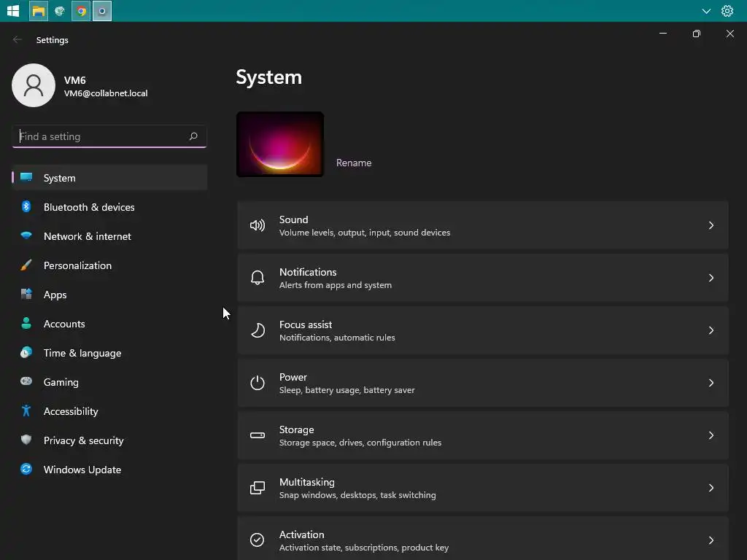The width and height of the screenshot is (747, 560).
Task: Expand the top bar down-arrow chevron
Action: [706, 11]
